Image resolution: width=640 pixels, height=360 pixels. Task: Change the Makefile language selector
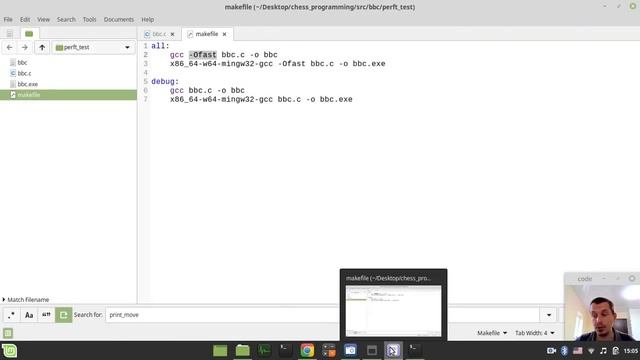pyautogui.click(x=492, y=333)
